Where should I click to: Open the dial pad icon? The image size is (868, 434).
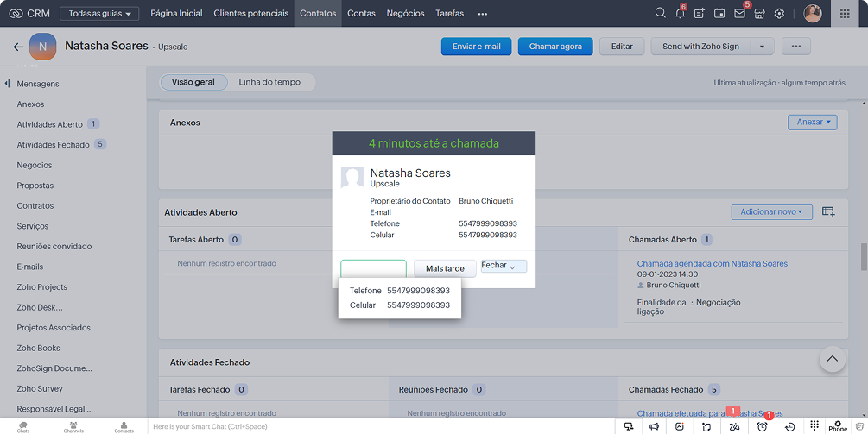814,425
